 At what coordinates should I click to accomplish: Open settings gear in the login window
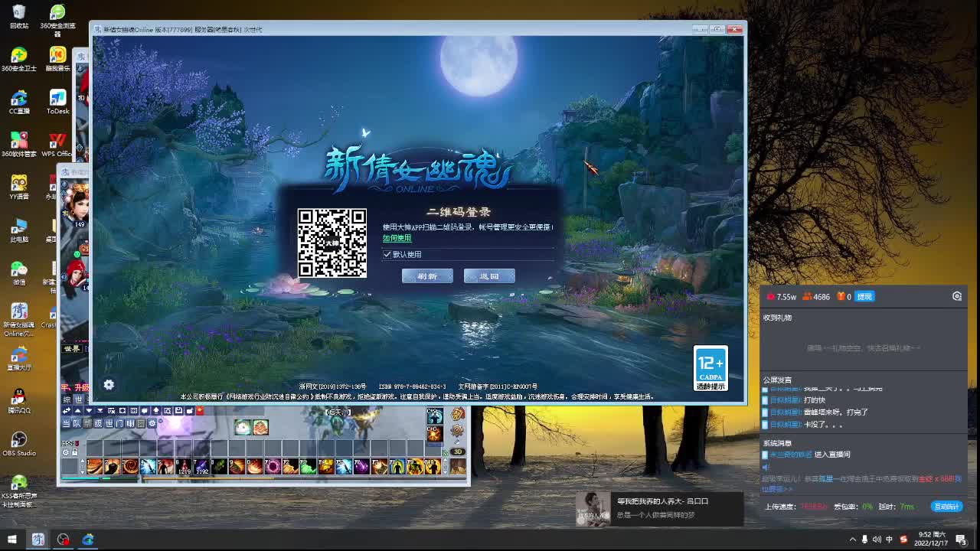109,385
